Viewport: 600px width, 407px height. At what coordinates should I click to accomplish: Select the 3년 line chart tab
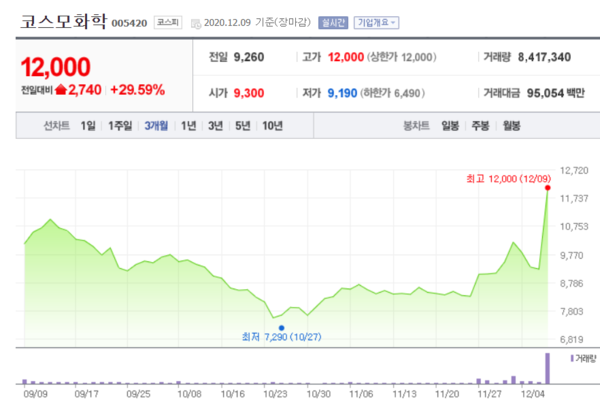tap(215, 125)
